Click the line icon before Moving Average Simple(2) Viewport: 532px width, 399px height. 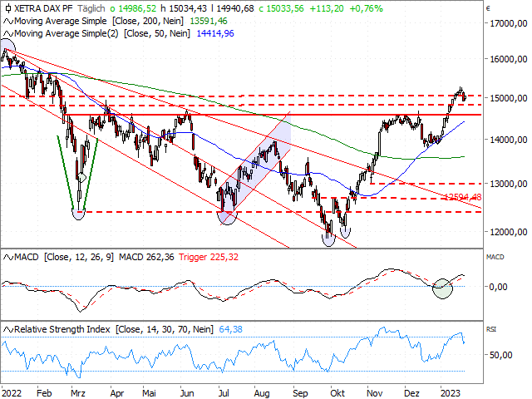click(x=8, y=33)
